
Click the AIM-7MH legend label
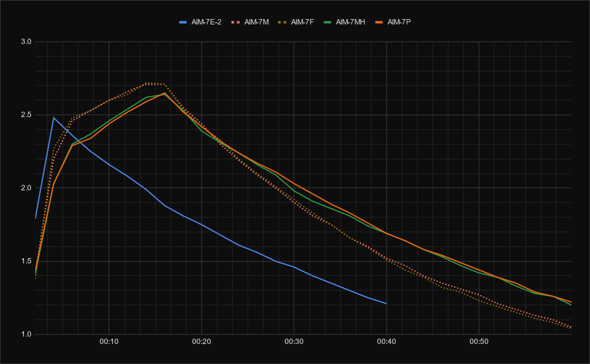click(x=350, y=22)
